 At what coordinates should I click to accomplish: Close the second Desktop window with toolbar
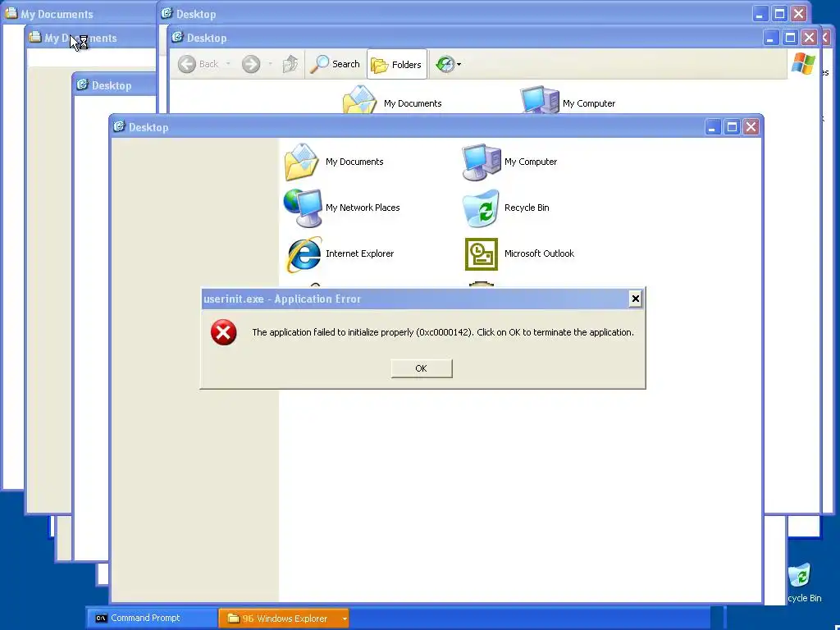point(810,38)
